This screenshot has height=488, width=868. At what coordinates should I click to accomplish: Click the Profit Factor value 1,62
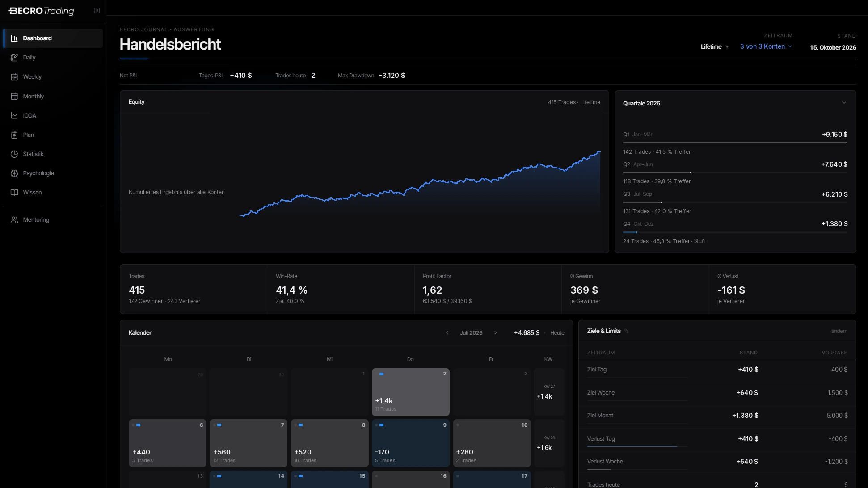coord(433,290)
